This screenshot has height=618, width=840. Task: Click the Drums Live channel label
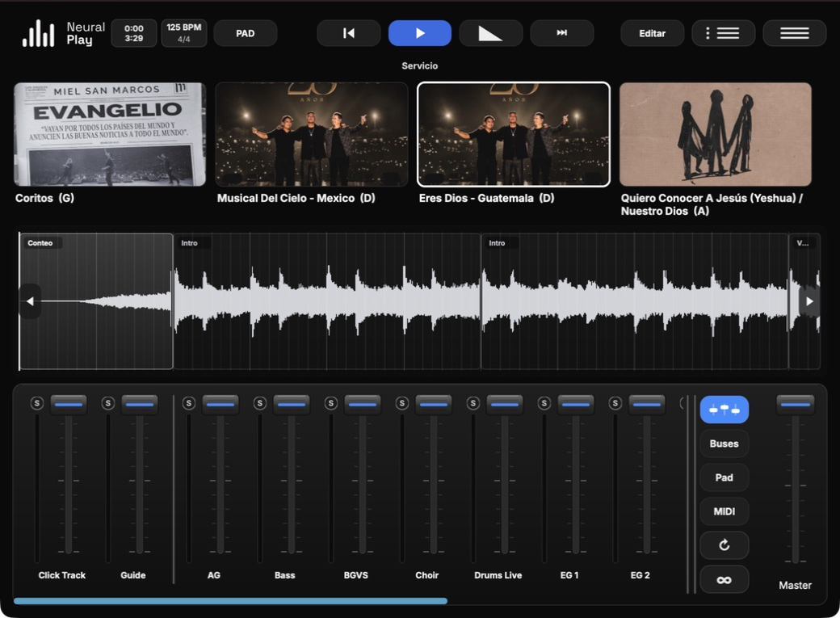[x=498, y=575]
